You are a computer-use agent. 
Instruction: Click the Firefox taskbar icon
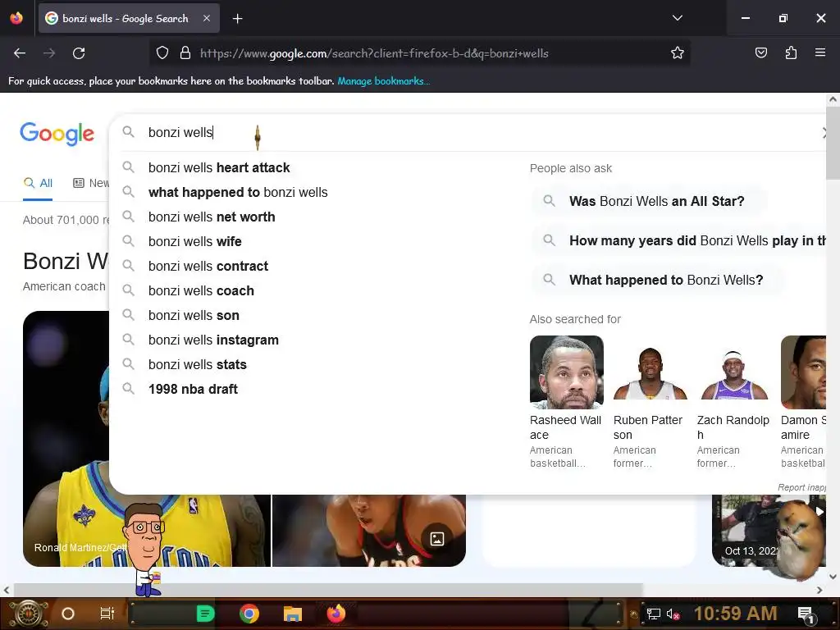tap(336, 614)
